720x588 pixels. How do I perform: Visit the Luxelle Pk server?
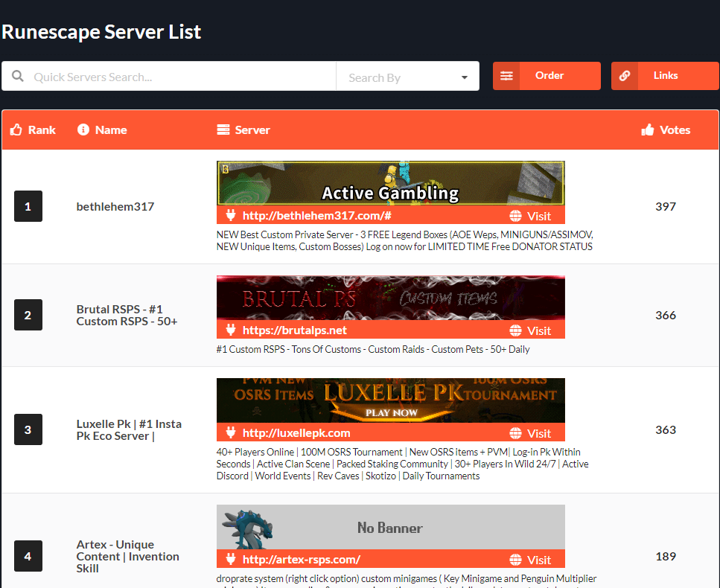pos(530,433)
